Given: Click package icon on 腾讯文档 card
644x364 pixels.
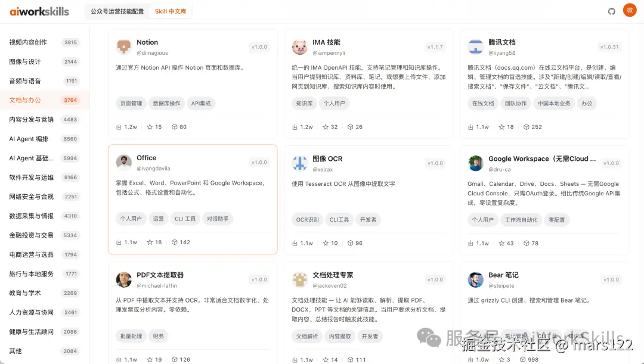Looking at the screenshot, I should point(526,127).
